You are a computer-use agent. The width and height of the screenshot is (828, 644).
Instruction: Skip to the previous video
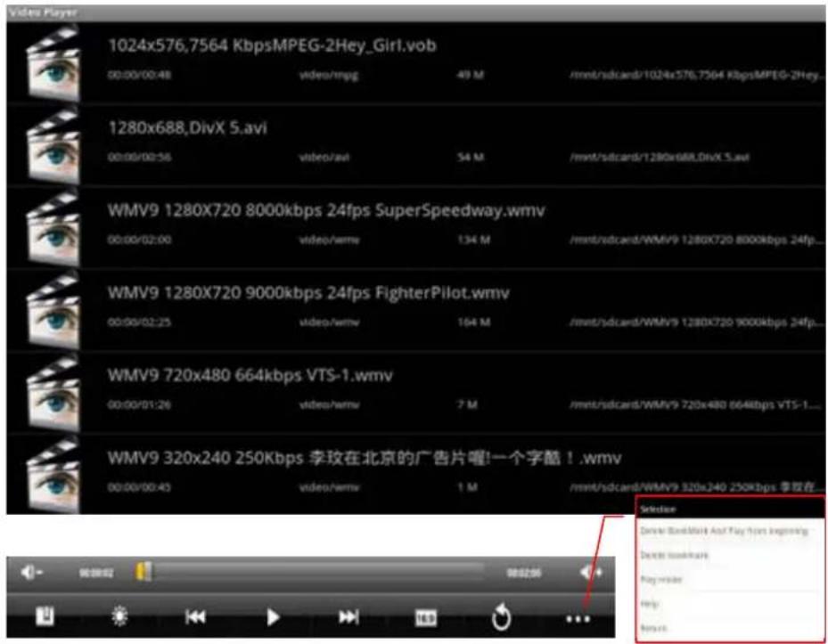coord(195,616)
